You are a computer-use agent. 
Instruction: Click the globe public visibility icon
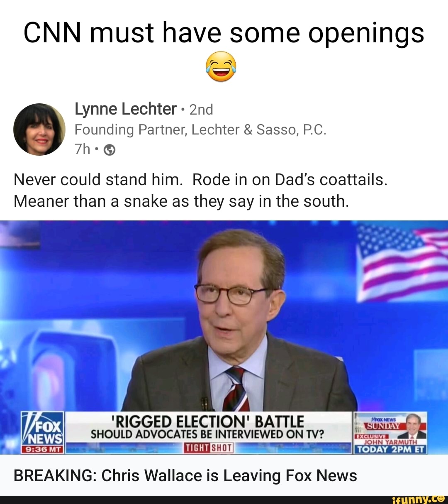pyautogui.click(x=109, y=150)
